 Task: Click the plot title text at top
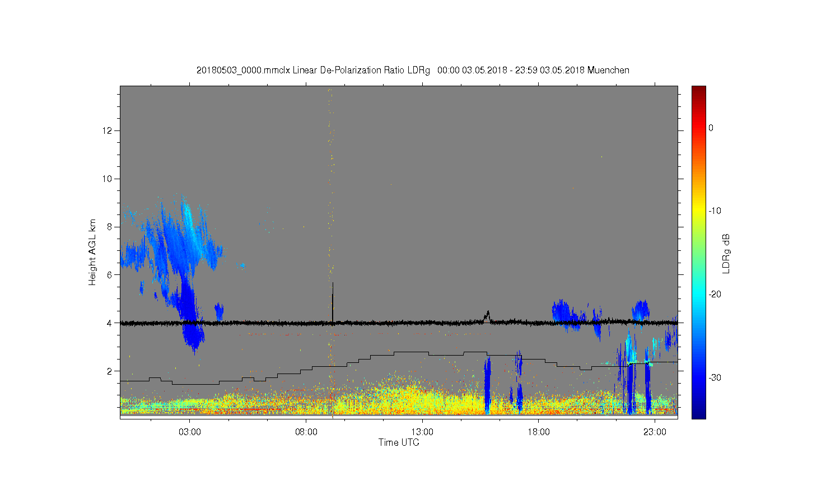pos(413,71)
